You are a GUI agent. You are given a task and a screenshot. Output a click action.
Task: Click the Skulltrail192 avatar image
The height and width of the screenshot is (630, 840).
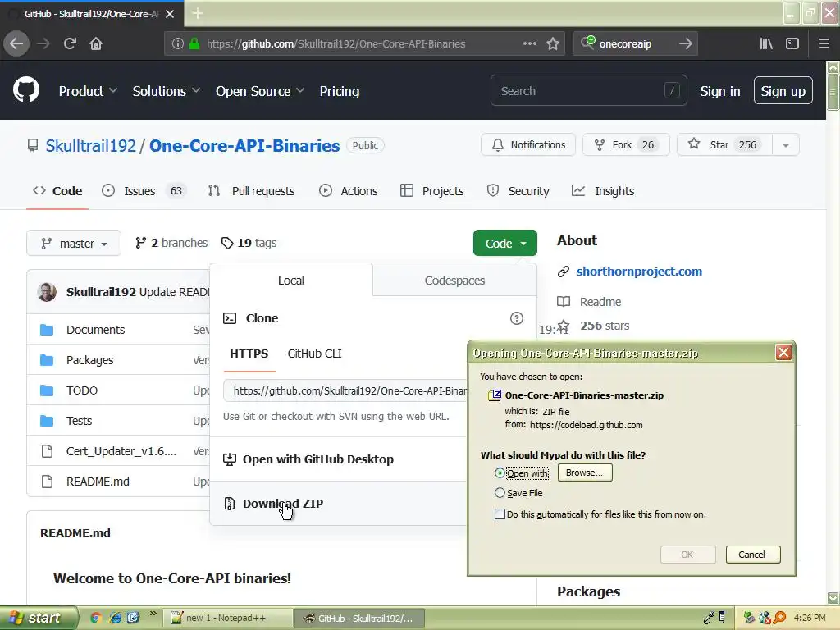pos(47,292)
